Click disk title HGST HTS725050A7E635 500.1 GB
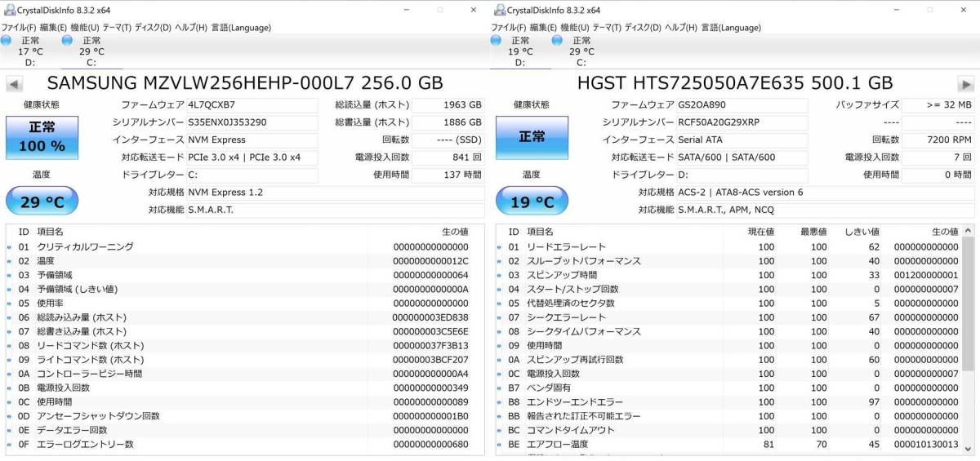 tap(735, 83)
